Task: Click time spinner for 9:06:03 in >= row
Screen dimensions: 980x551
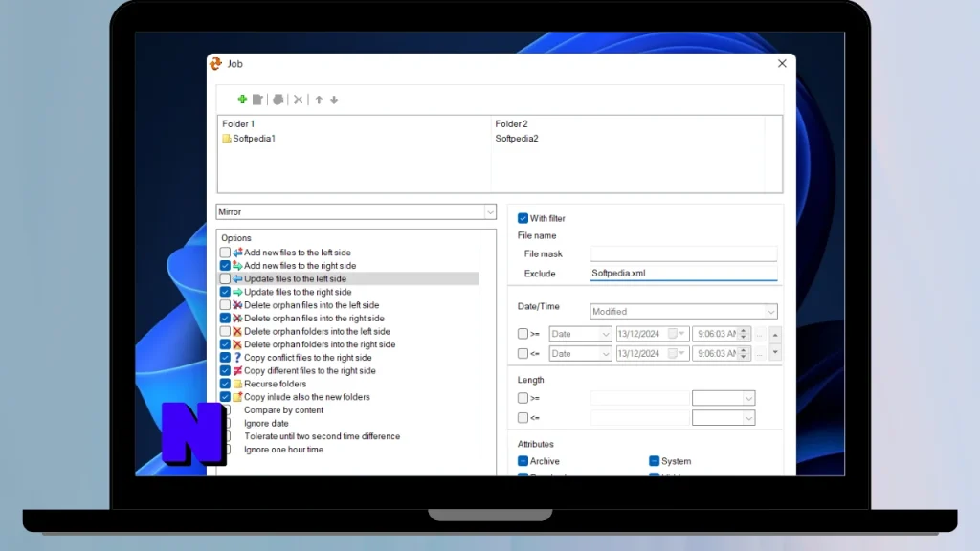Action: coord(744,334)
